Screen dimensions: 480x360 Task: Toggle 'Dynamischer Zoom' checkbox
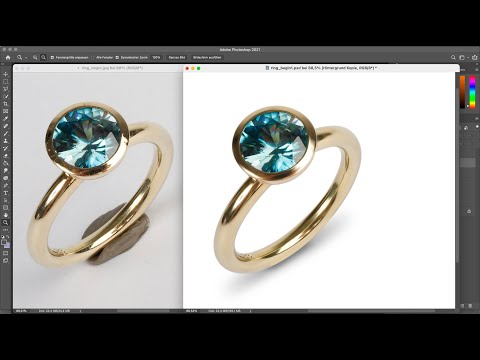coord(117,57)
